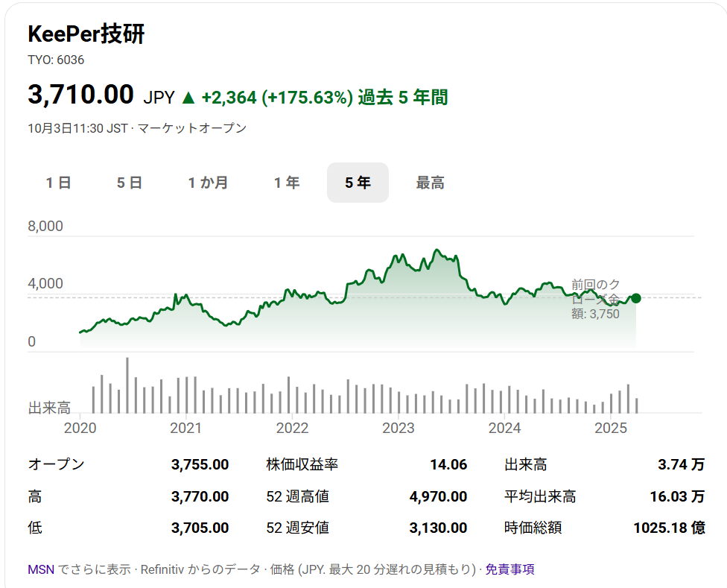The image size is (727, 588).
Task: Select the highlighted 5年 tab
Action: coord(358,183)
